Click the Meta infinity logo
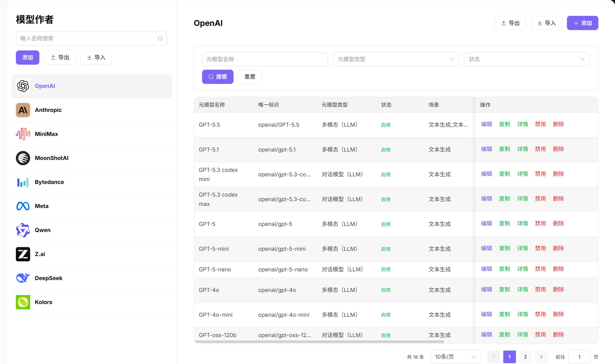 tap(23, 206)
